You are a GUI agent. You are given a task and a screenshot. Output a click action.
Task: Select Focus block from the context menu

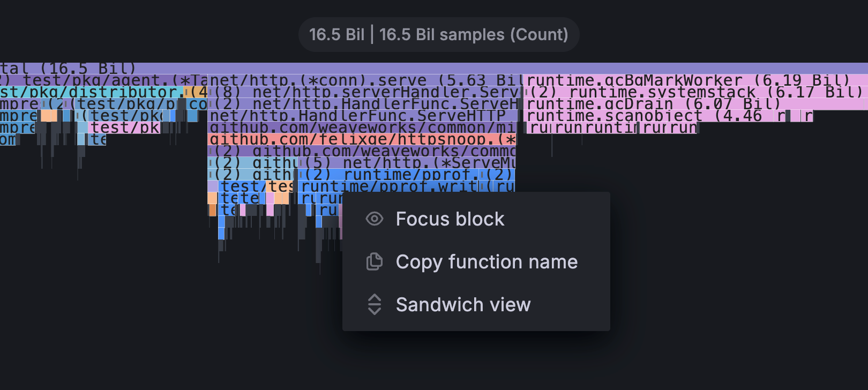click(449, 219)
